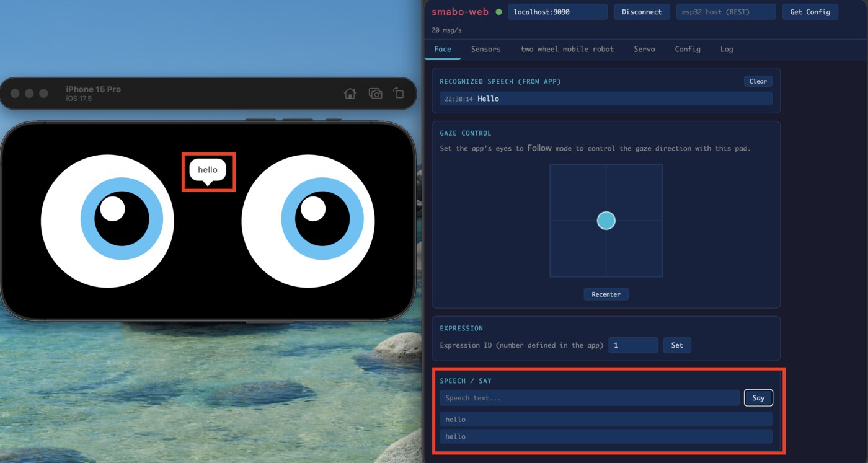Viewport: 868px width, 463px height.
Task: Click the hello speech bubble in the simulator
Action: point(208,170)
